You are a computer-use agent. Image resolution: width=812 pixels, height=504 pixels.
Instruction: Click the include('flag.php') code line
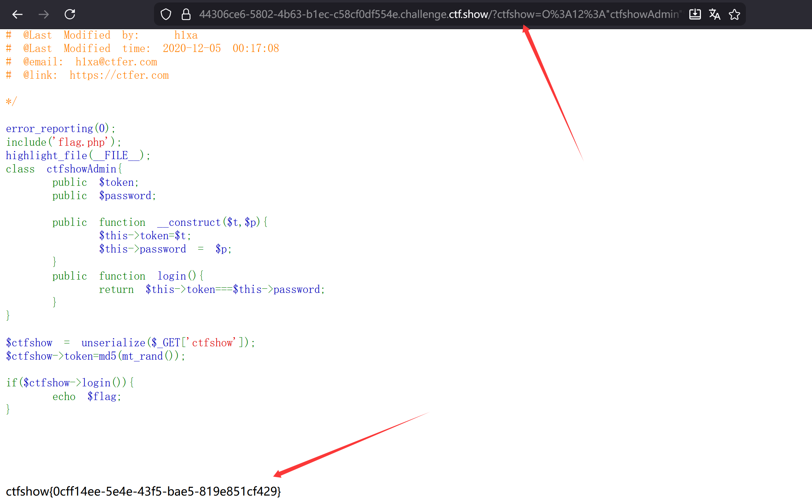[63, 142]
